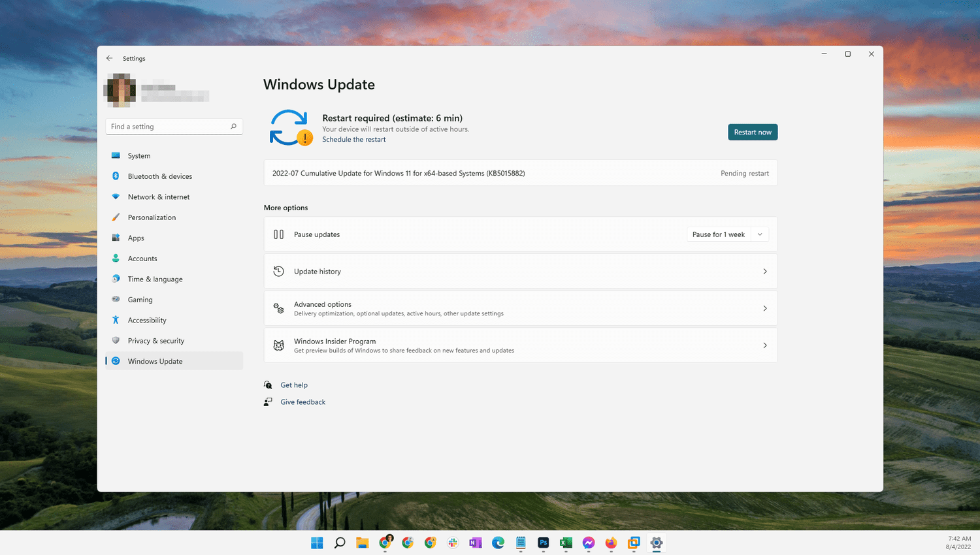Open Gaming settings
The image size is (980, 555).
click(x=174, y=300)
